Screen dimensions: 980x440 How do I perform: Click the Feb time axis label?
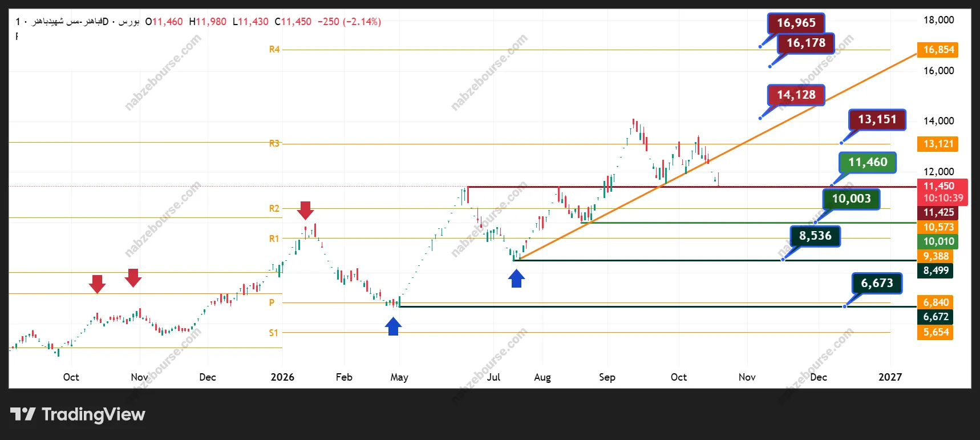pyautogui.click(x=344, y=377)
